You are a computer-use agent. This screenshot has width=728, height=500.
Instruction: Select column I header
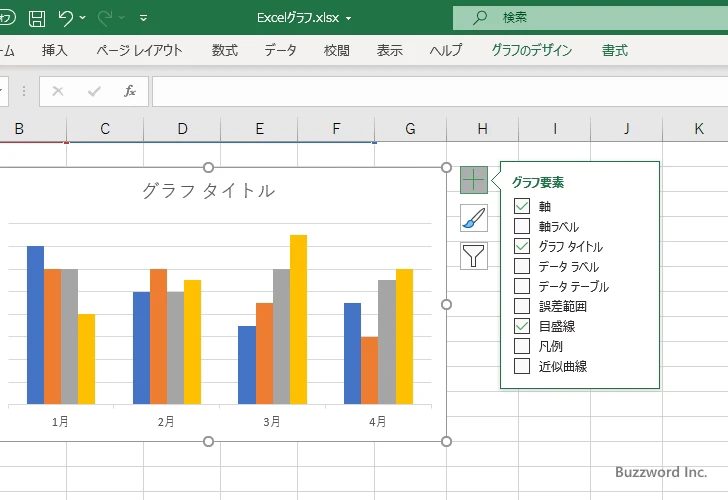[554, 129]
